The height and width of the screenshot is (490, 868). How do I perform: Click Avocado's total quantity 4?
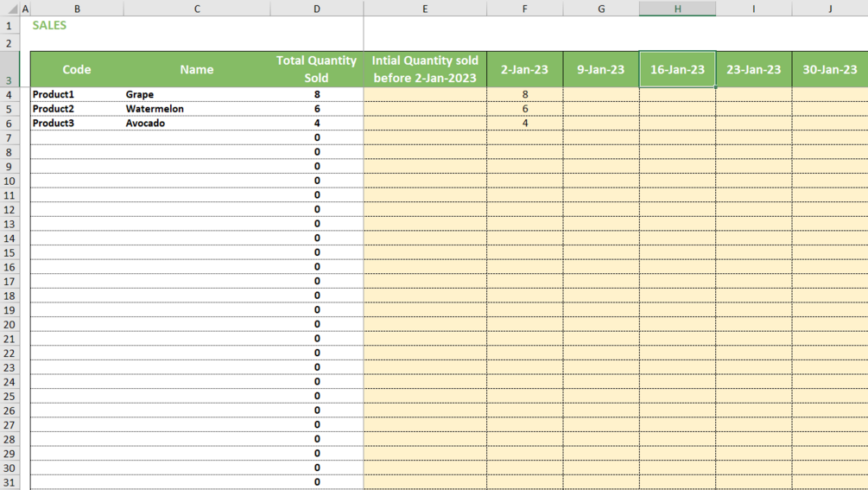point(317,124)
